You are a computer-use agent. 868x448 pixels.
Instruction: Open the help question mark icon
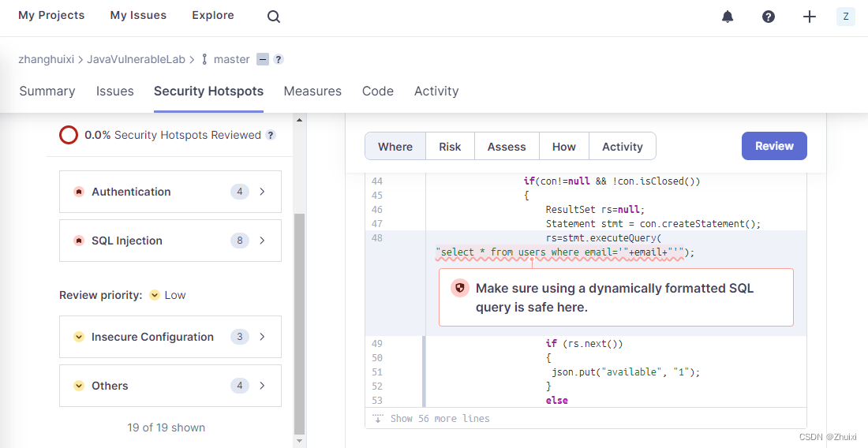point(769,17)
